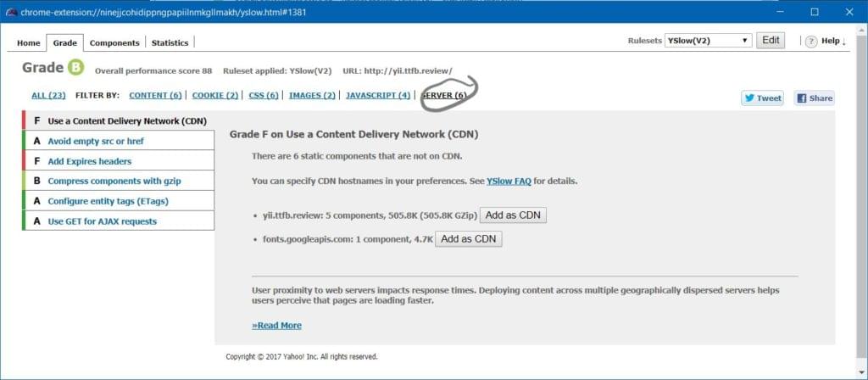
Task: Add yii.ttfb.review as a CDN
Action: [513, 215]
